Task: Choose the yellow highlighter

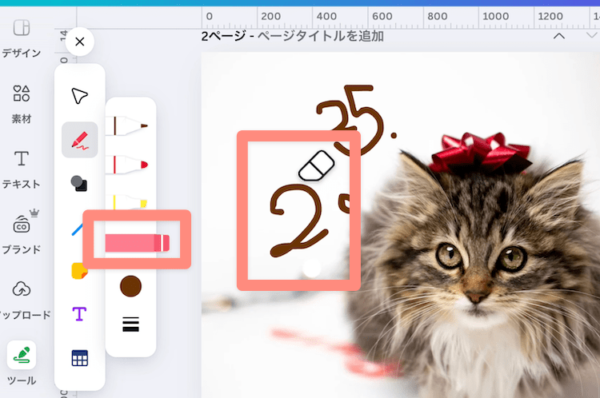Action: [x=127, y=202]
